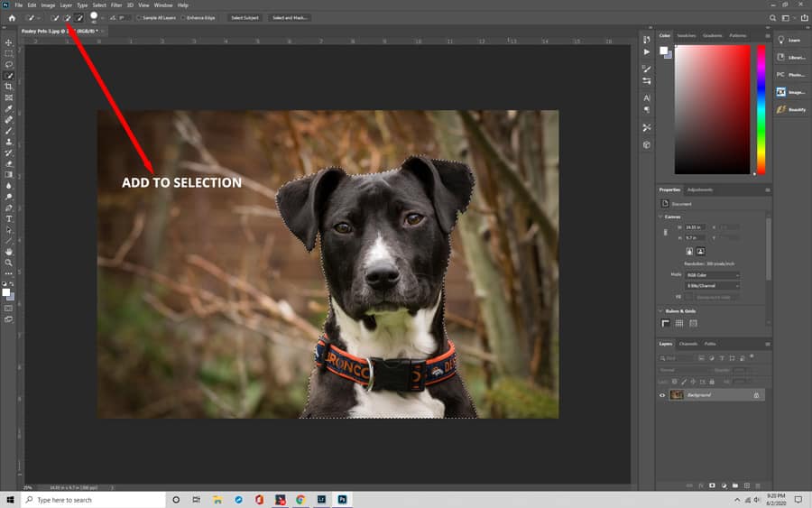Select the Gradient tool
The width and height of the screenshot is (812, 508).
click(9, 174)
